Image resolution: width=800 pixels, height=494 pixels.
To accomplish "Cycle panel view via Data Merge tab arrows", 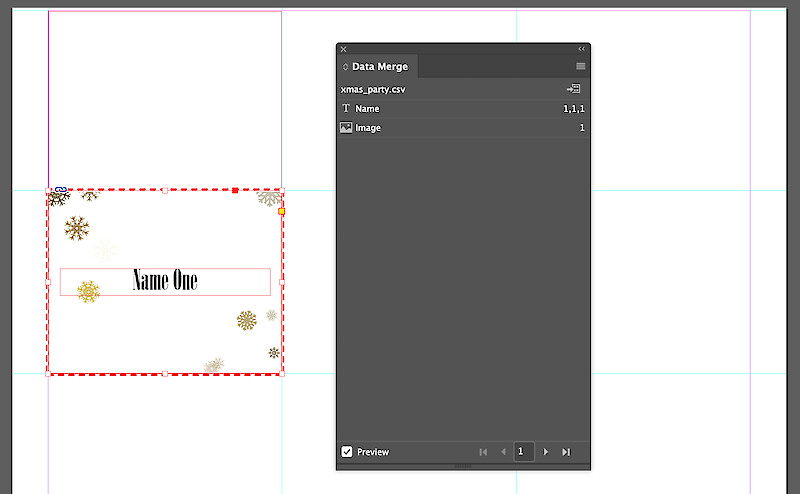I will pos(345,67).
